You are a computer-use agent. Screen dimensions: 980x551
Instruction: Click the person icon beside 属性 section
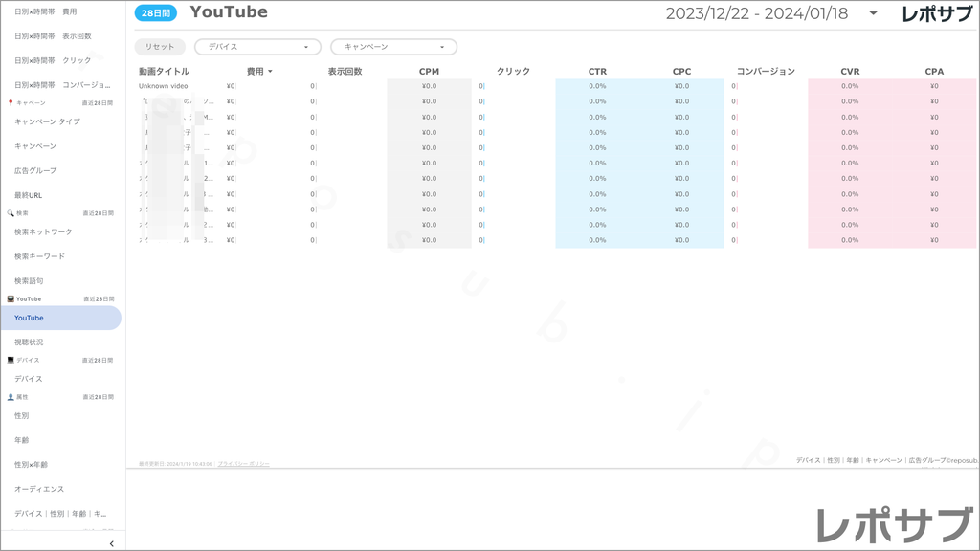[9, 396]
